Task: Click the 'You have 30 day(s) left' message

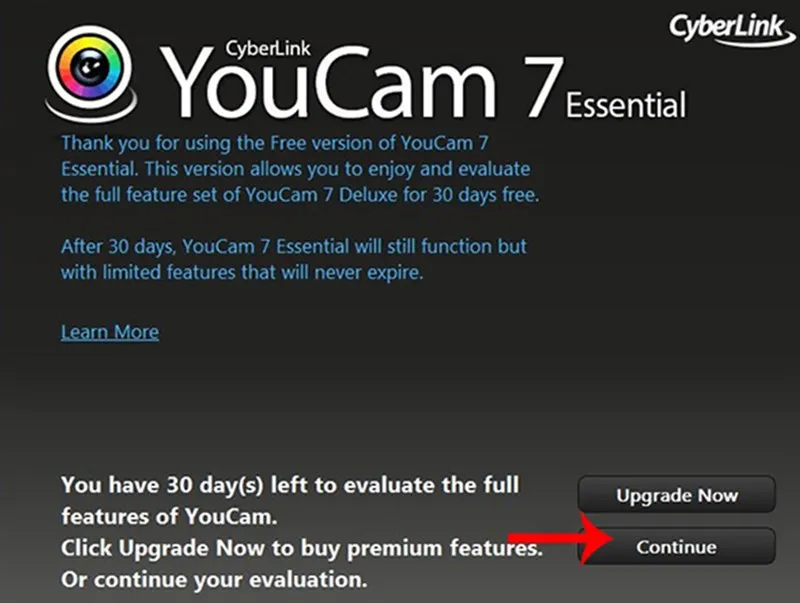Action: click(x=290, y=485)
